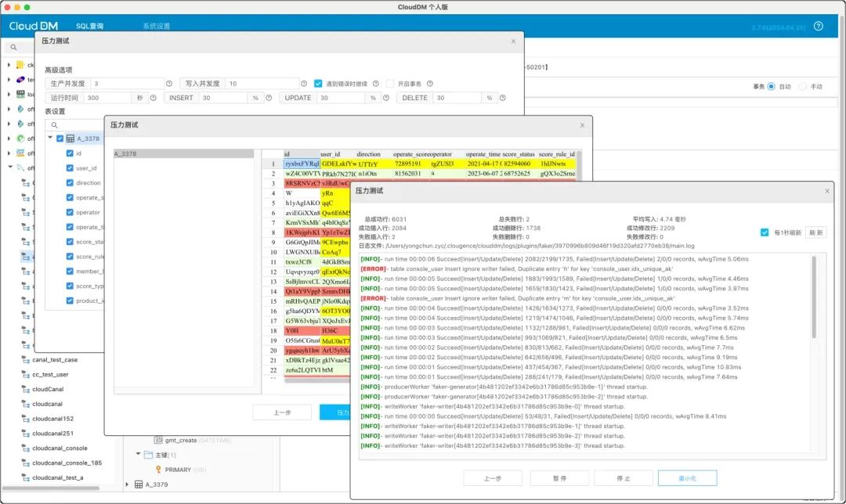Collapse the 主键 folder node

coord(138,455)
